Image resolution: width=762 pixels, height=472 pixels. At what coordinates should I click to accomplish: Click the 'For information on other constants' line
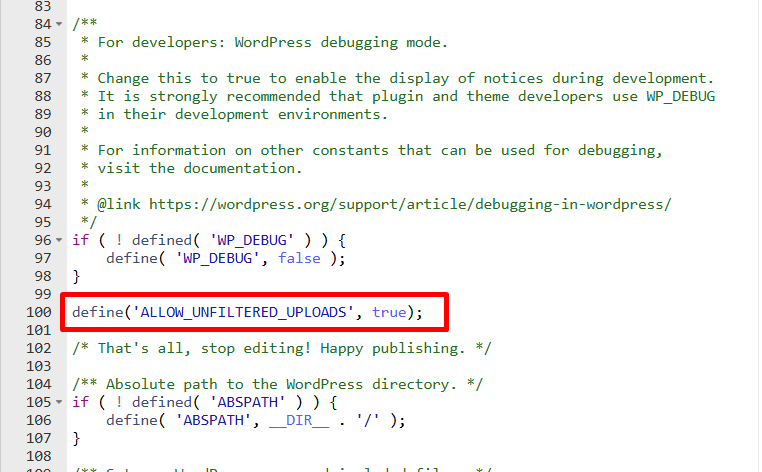371,150
